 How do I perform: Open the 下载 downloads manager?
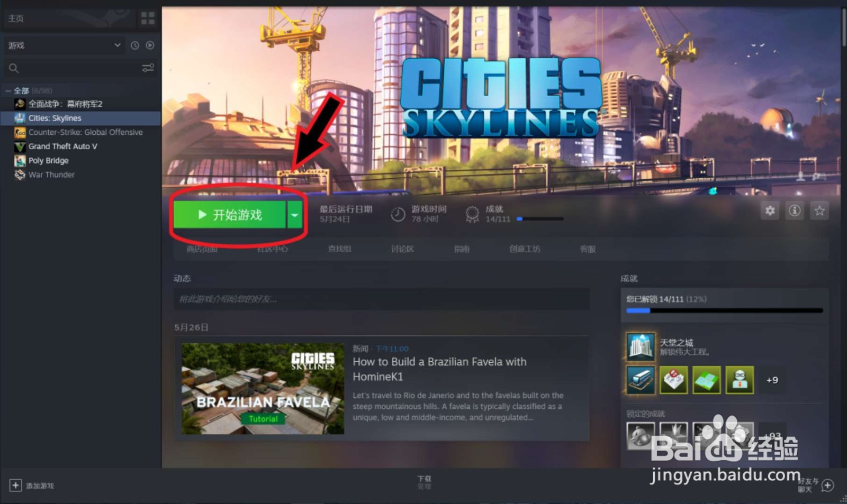tap(424, 482)
